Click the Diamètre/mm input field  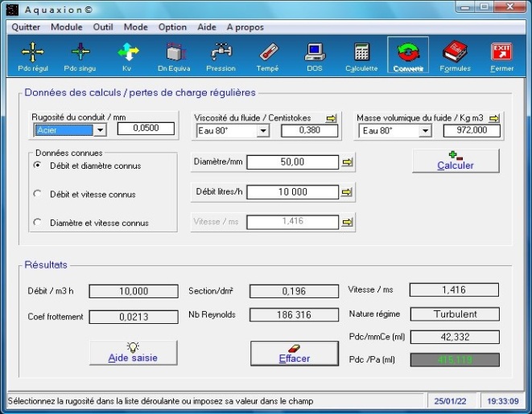292,162
